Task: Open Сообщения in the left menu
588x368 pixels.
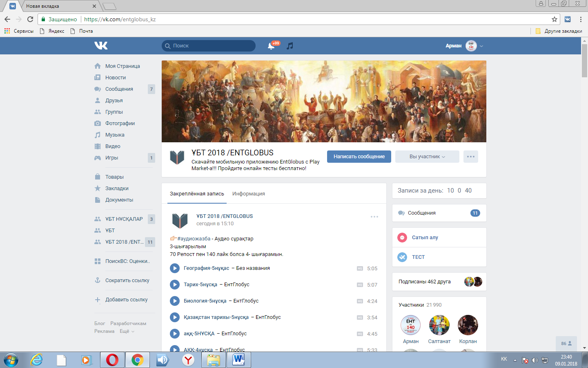Action: (x=119, y=89)
